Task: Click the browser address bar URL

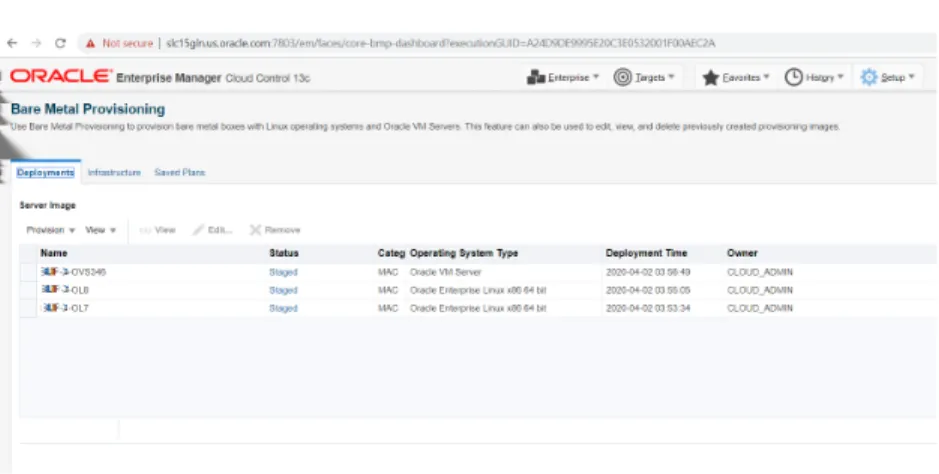Action: point(440,43)
